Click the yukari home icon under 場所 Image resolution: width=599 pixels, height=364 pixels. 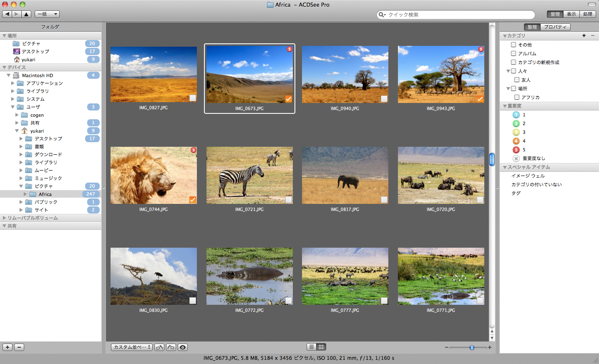[x=17, y=59]
